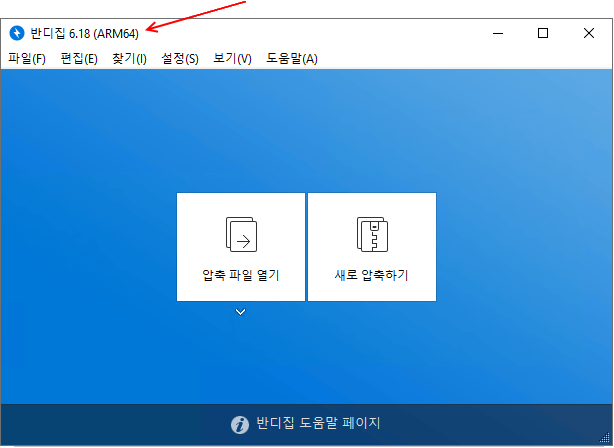The image size is (614, 448).
Task: Open the 도움말(A) menu
Action: click(x=292, y=59)
